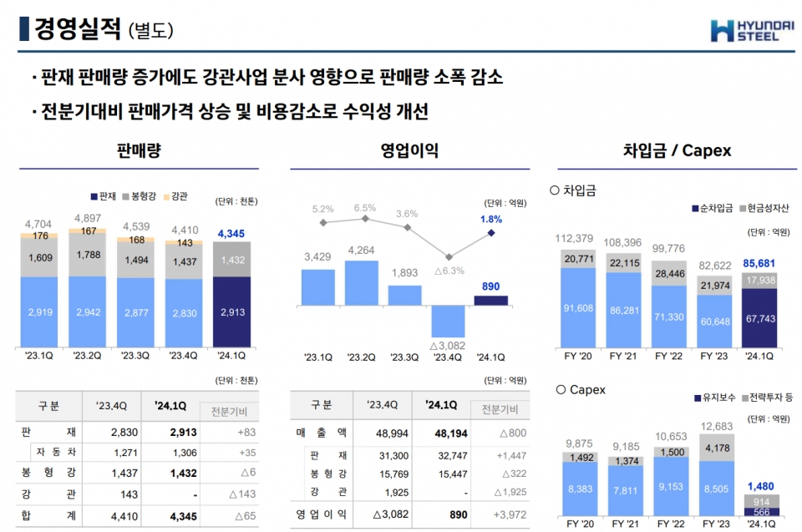Click the 순차입금 legend marker
802x532 pixels.
[x=695, y=208]
